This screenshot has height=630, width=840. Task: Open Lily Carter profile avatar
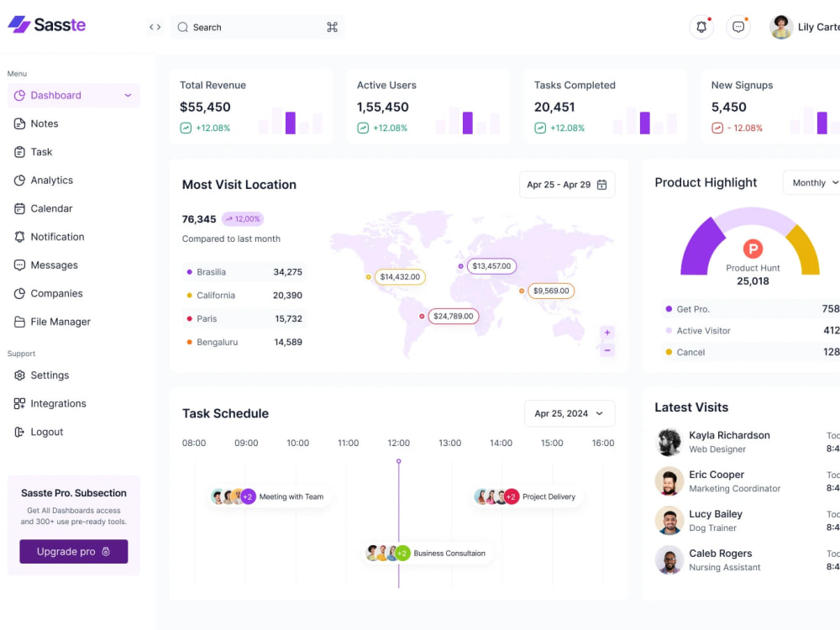[x=781, y=28]
